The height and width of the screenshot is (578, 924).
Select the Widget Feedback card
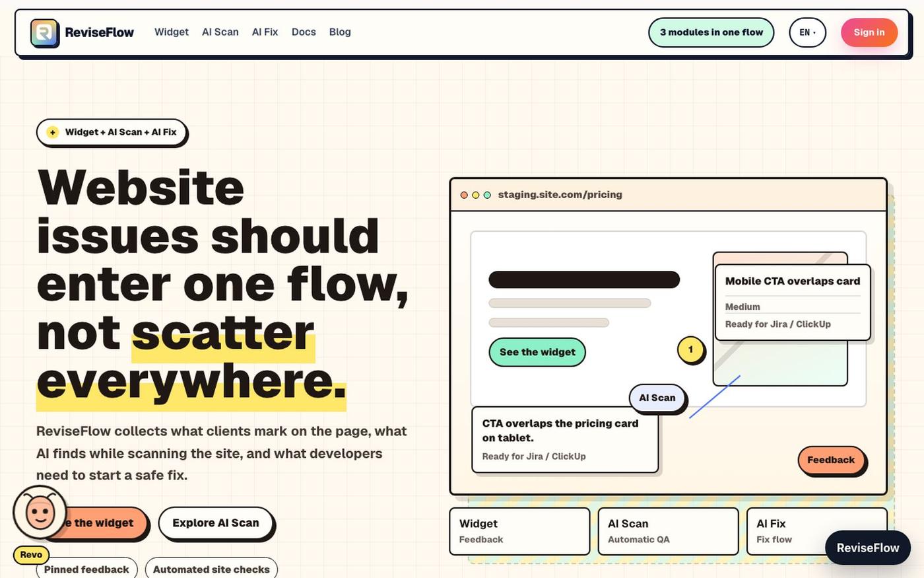[519, 531]
